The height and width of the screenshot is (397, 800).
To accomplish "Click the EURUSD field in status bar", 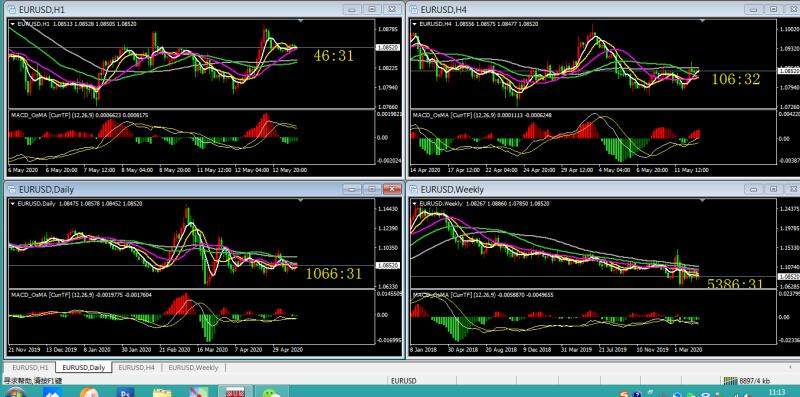I will point(404,381).
